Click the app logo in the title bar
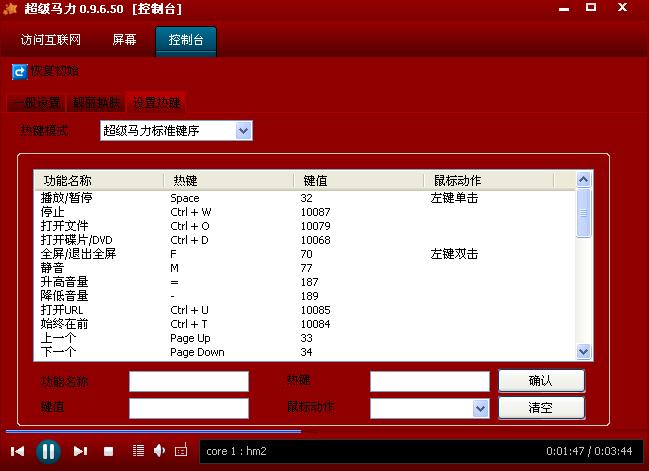Screen dimensions: 649x471 (10, 9)
